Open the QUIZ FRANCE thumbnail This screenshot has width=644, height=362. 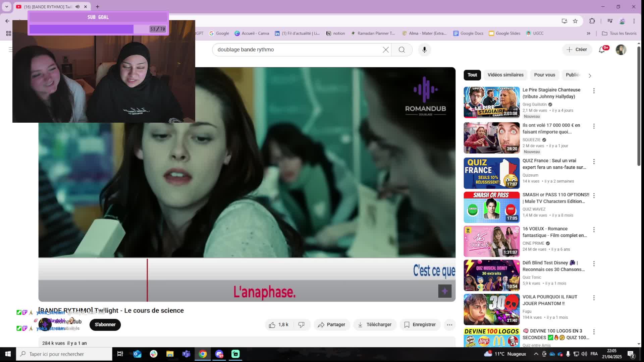pos(491,173)
